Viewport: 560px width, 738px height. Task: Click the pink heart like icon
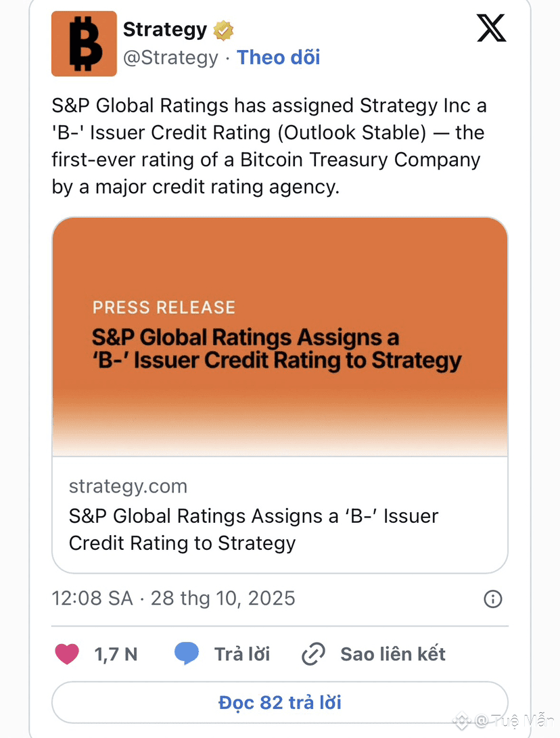[x=66, y=654]
